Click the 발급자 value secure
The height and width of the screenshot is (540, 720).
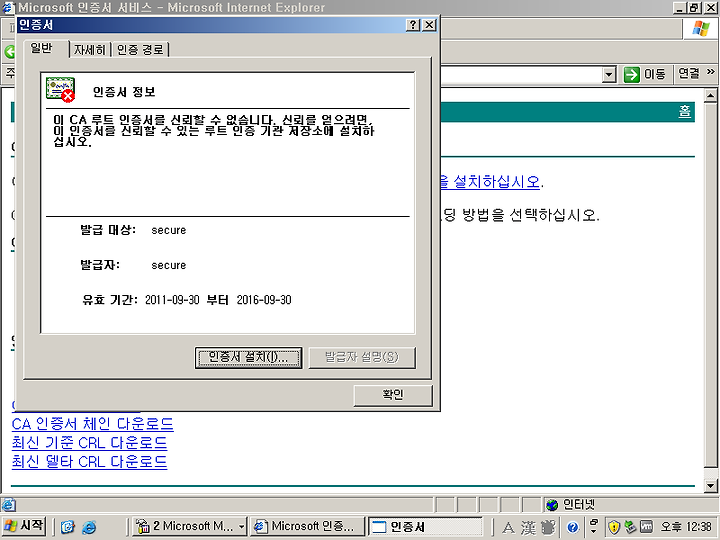coord(169,265)
